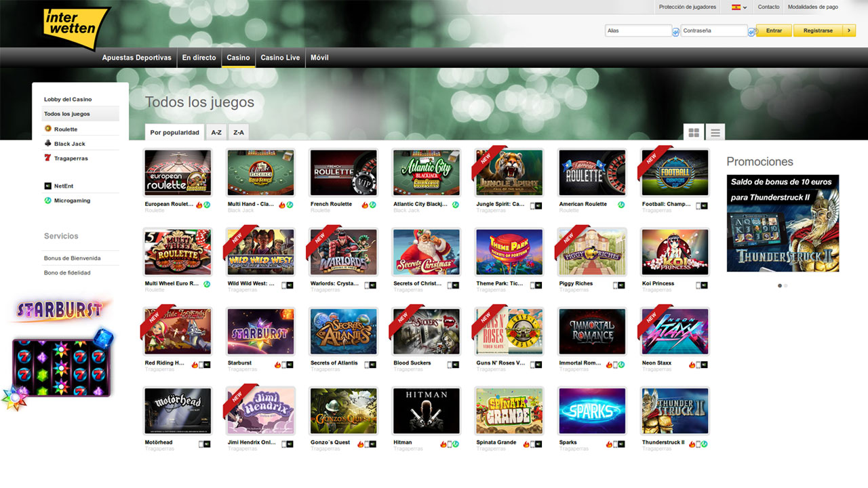Click the first promotions carousel dot
Viewport: 868px width, 488px height.
point(780,285)
